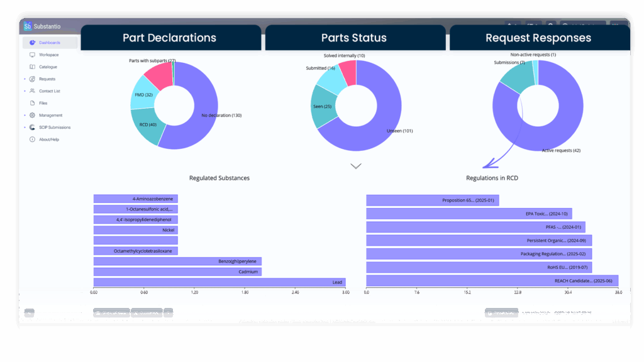
Task: Click the SCIP Submissions crescent icon
Action: coord(32,126)
